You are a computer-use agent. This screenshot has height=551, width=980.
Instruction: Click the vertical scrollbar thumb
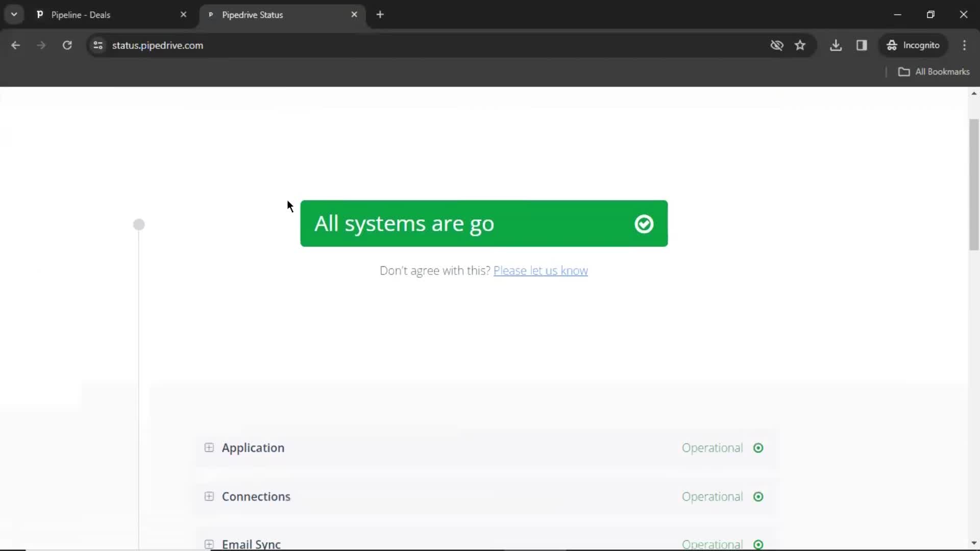click(974, 185)
